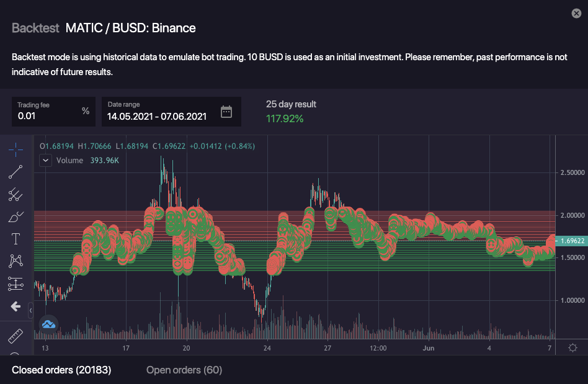Viewport: 588px width, 384px height.
Task: Switch to Open orders tab
Action: [184, 370]
